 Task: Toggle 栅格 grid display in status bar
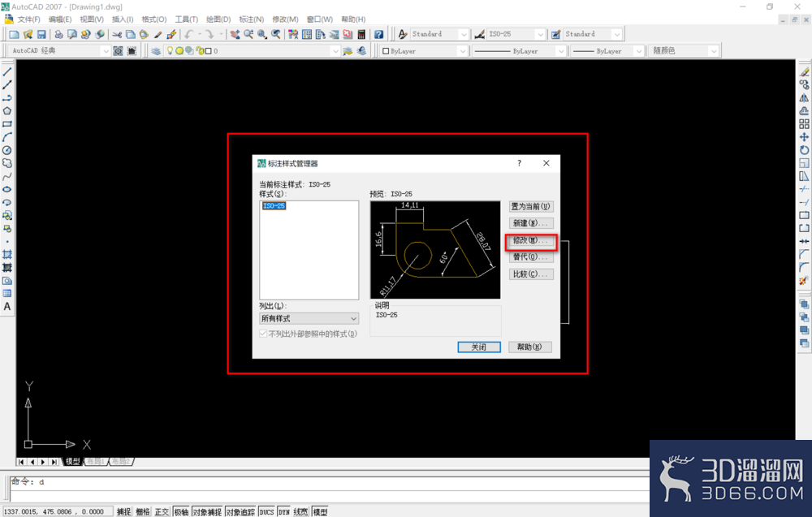pos(143,512)
